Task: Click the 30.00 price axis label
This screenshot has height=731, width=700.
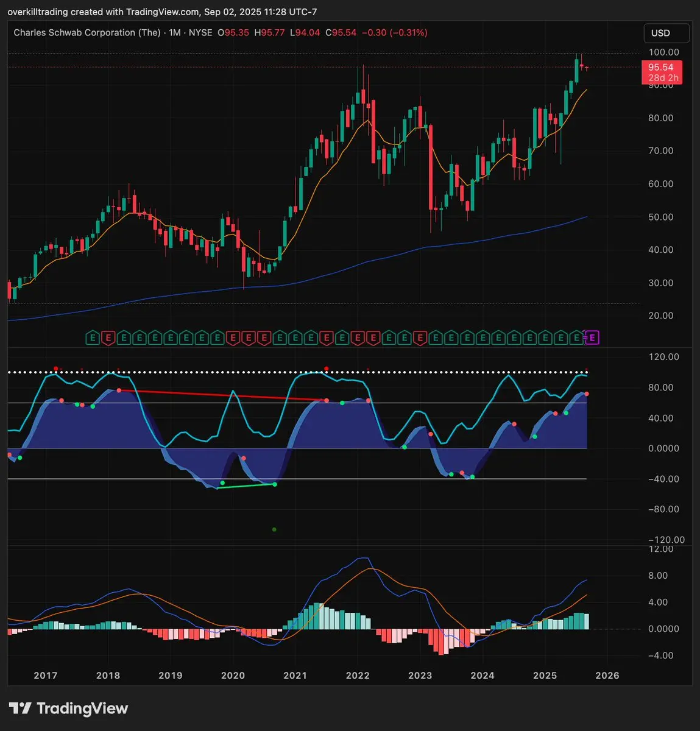Action: tap(661, 283)
